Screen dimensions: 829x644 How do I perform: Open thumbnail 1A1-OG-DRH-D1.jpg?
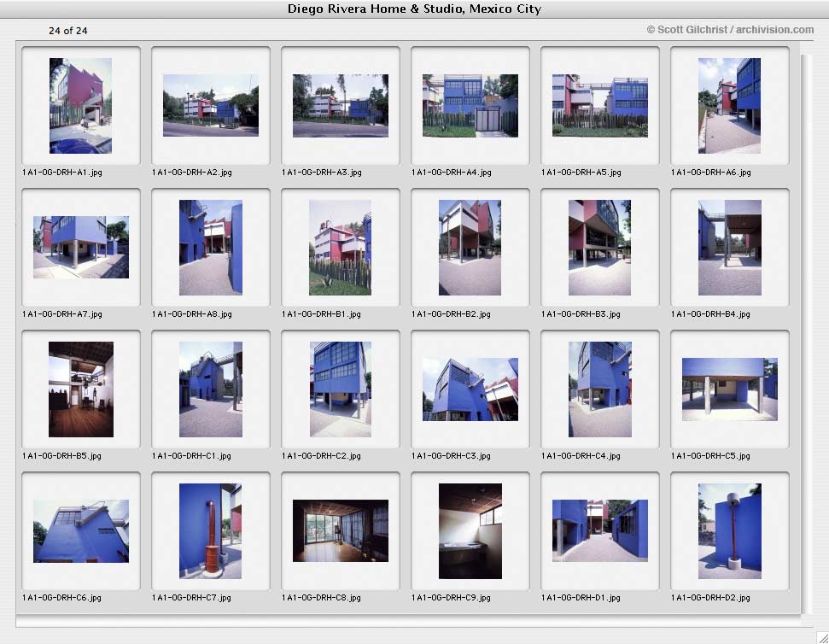[600, 531]
